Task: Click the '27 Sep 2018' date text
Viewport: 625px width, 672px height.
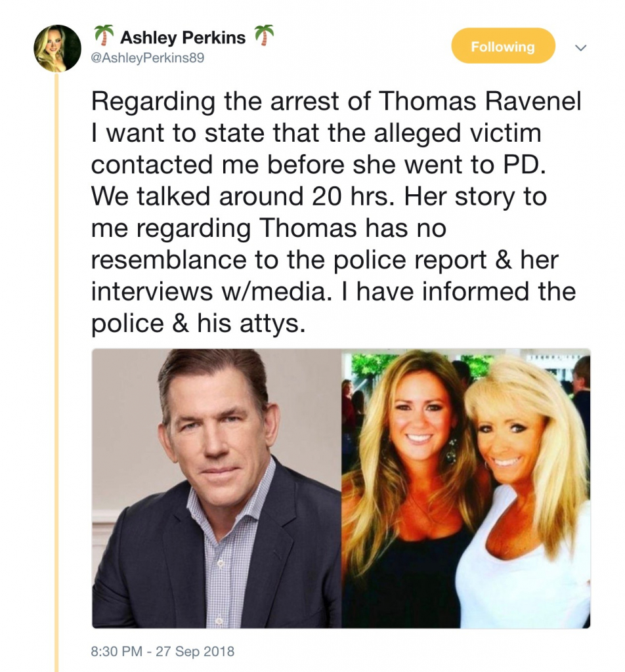Action: tap(195, 652)
